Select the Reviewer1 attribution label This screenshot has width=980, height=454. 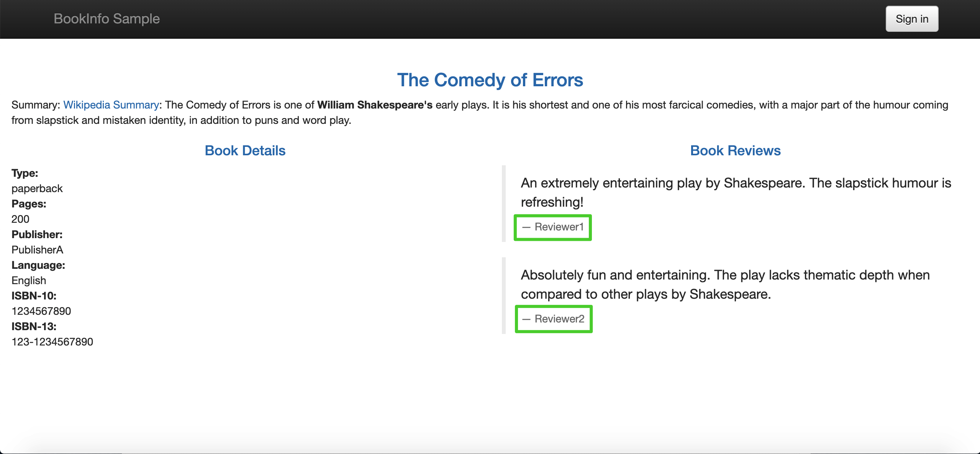pos(552,227)
